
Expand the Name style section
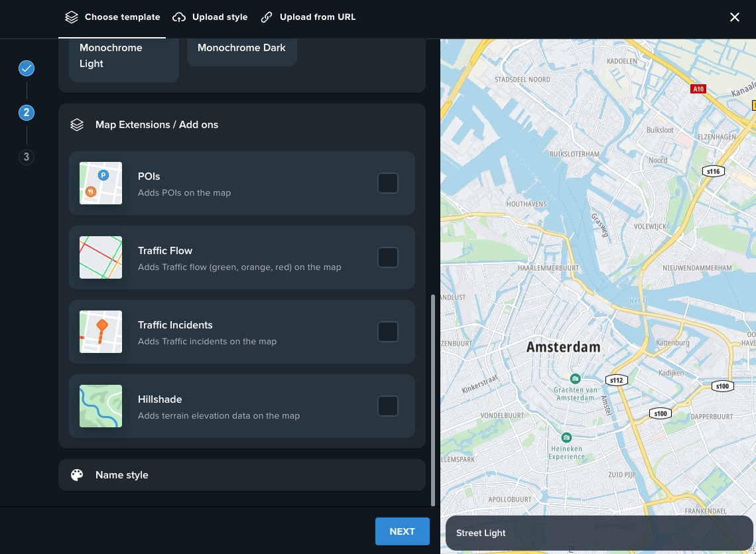[x=242, y=475]
